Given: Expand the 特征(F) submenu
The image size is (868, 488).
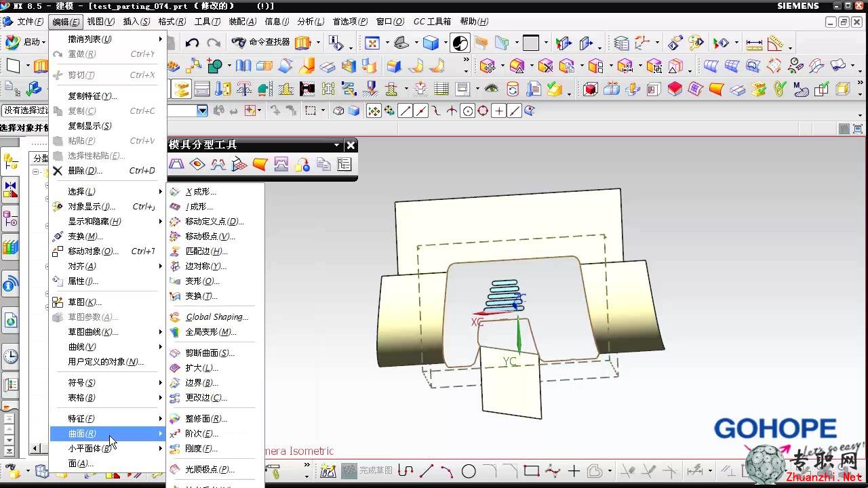Looking at the screenshot, I should click(x=108, y=419).
